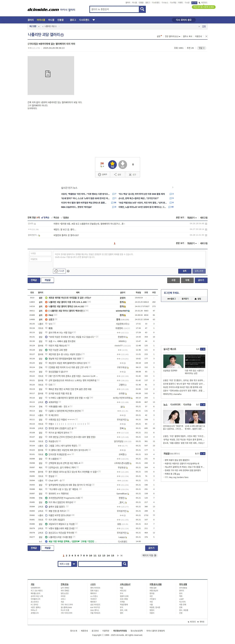235x644 pixels.
Task: Click the 실베추 icon button
Action: 103,175
